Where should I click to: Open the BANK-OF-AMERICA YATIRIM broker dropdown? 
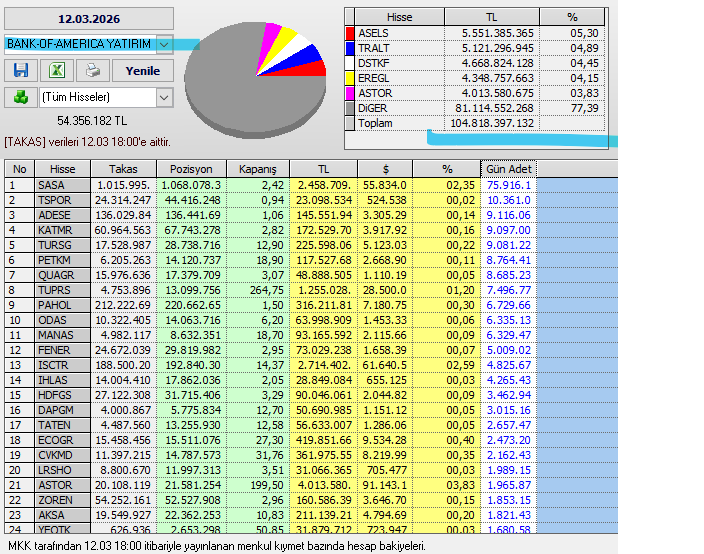tap(164, 44)
